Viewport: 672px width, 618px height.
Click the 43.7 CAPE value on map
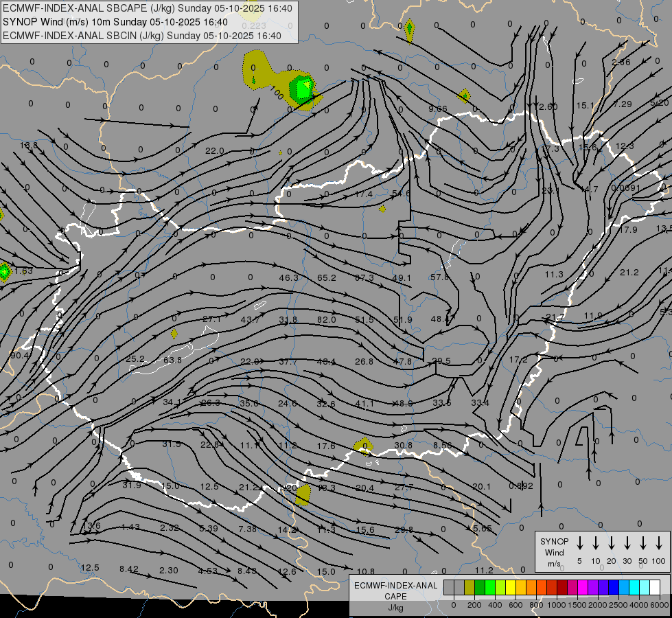[250, 319]
